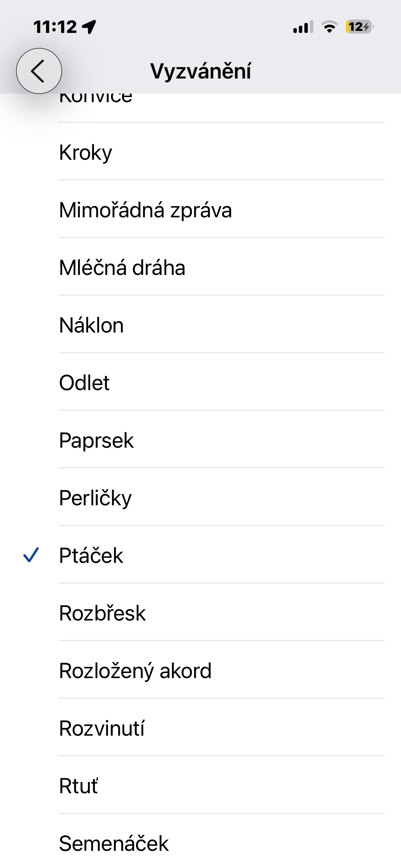The width and height of the screenshot is (401, 868).
Task: Choose the Paprsek ringtone
Action: pos(96,441)
